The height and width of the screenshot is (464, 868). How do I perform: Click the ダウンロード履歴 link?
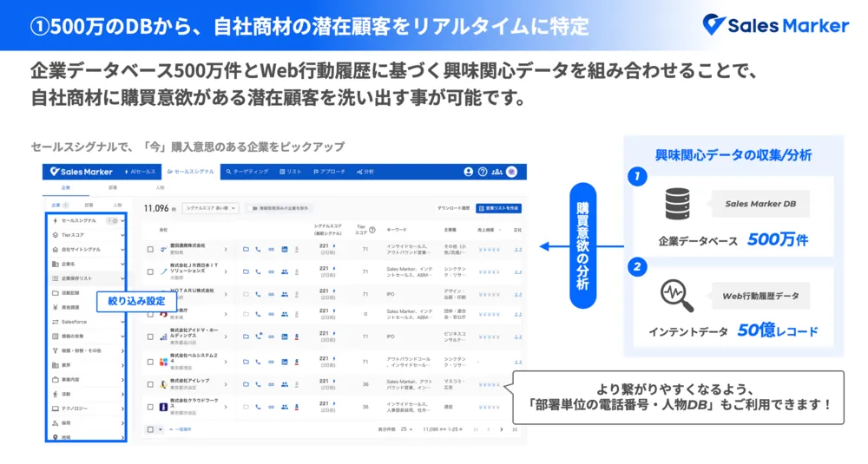[x=453, y=208]
